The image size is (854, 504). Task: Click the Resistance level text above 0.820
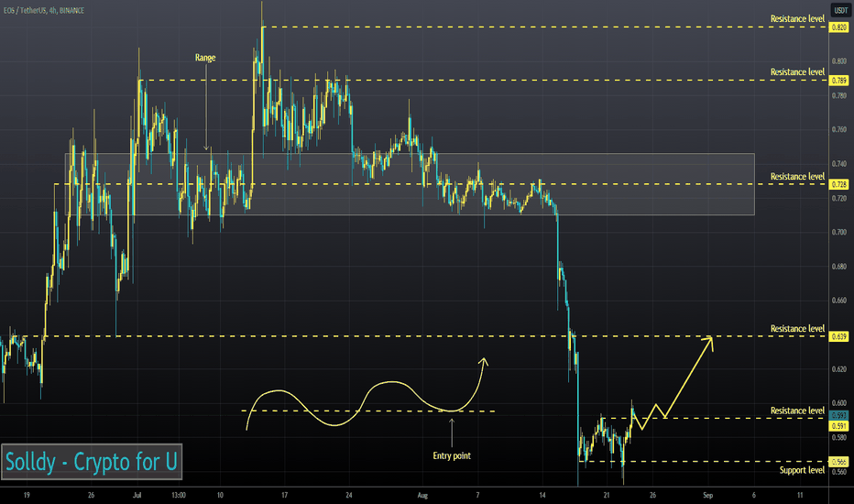click(797, 18)
